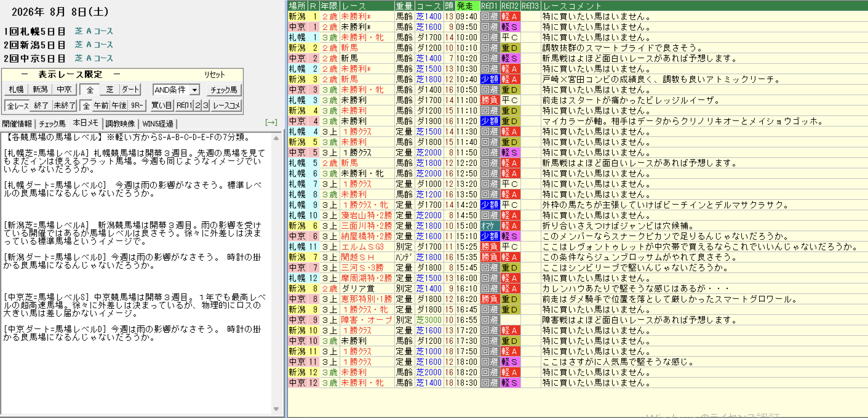The image size is (868, 418).
Task: Select the 摩周湖特·2勝 race name
Action: [x=367, y=278]
